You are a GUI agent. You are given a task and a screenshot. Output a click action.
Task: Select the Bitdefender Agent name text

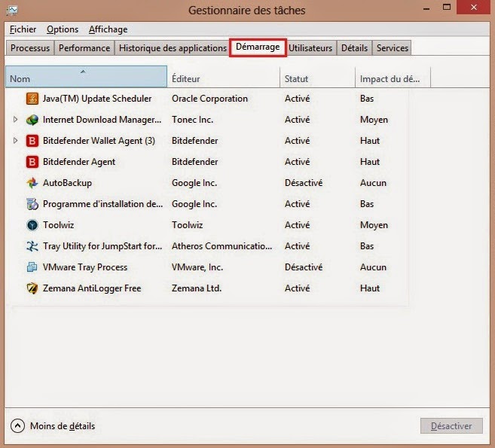point(79,162)
